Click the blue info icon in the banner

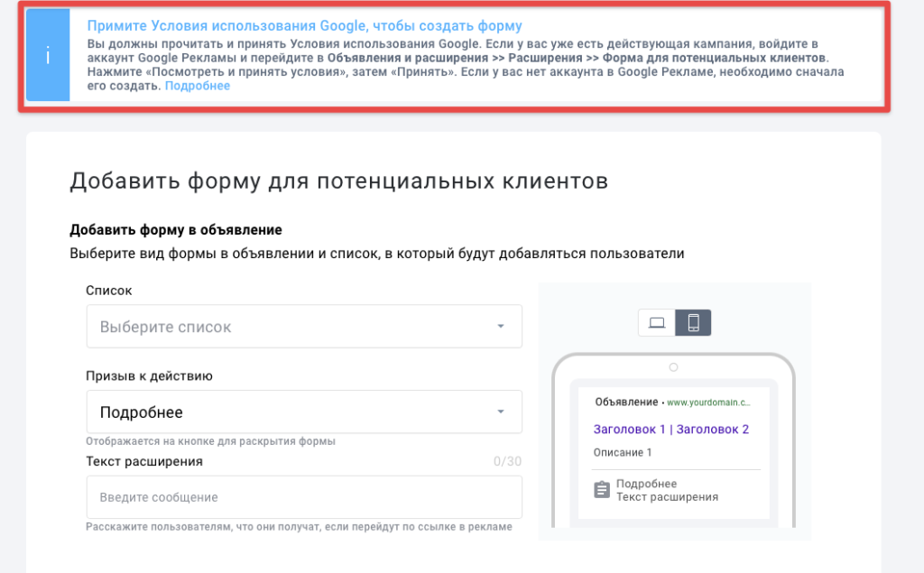48,55
